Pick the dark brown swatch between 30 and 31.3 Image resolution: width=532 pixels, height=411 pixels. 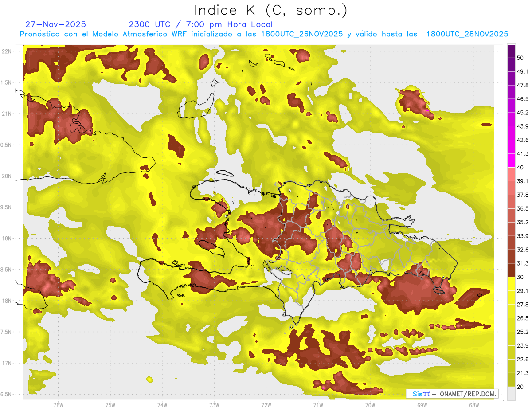[x=511, y=270]
